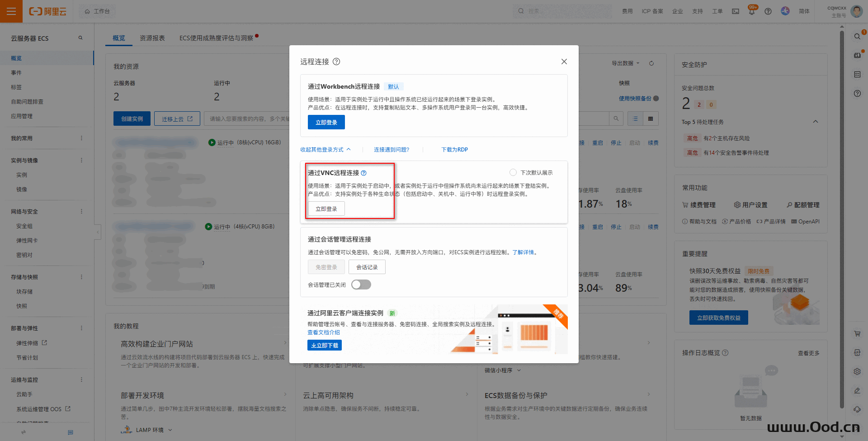Screen dimensions: 868x441
Task: Collapse 收起其他登录方式 section
Action: pos(325,150)
